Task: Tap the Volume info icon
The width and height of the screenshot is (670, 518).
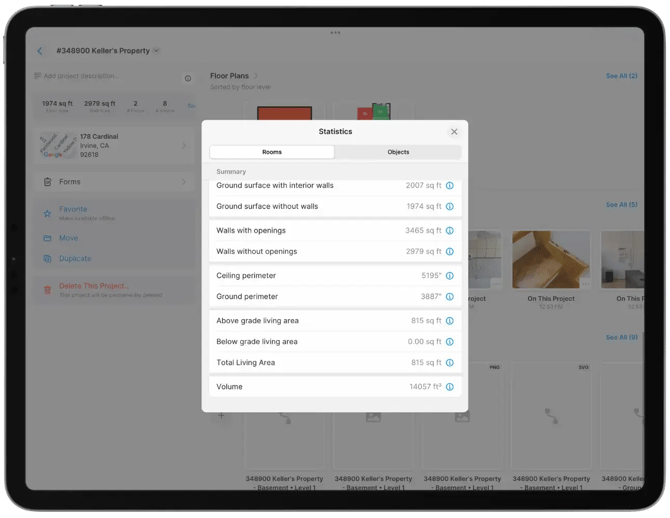Action: click(x=449, y=387)
